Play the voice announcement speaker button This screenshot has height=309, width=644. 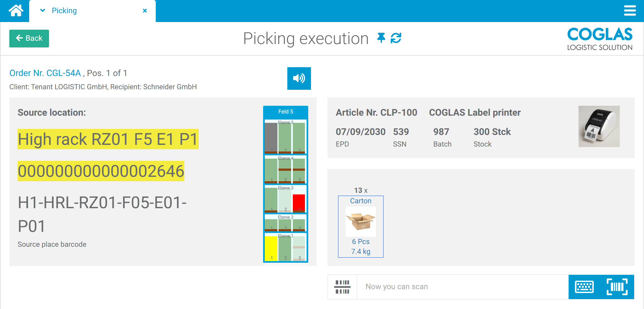299,78
